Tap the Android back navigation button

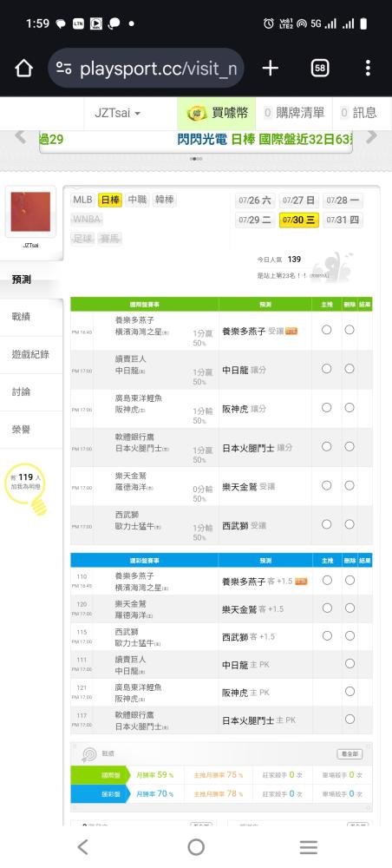(x=83, y=847)
